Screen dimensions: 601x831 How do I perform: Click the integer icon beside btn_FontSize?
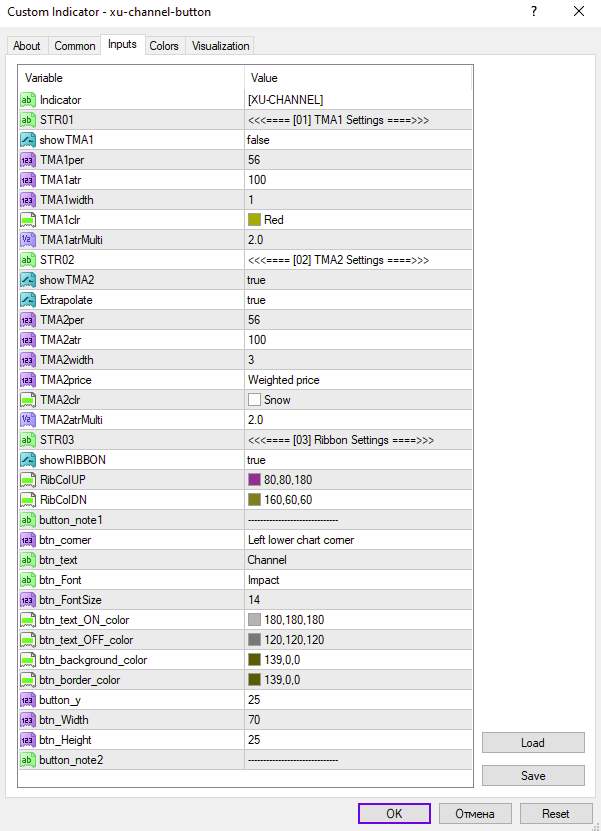[x=28, y=600]
